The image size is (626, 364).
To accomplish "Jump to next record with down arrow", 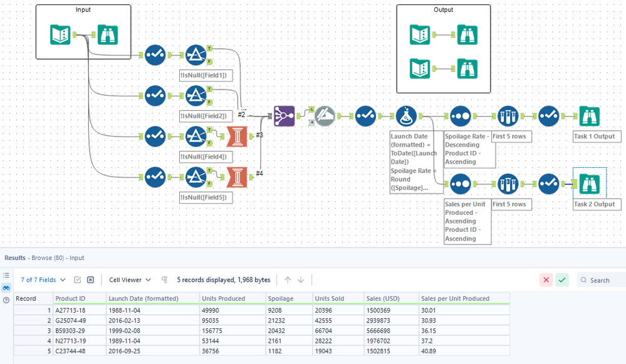I will pyautogui.click(x=301, y=280).
